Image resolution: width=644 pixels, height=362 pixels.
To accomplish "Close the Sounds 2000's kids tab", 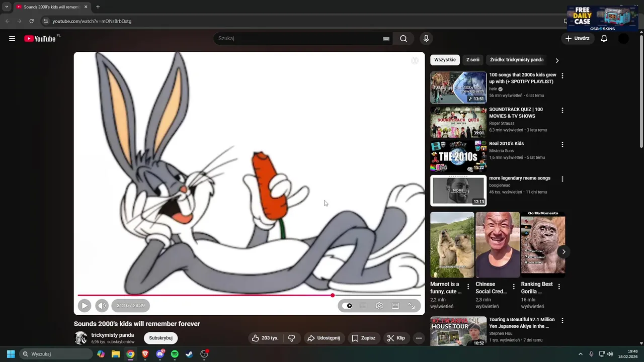I will coord(86,7).
